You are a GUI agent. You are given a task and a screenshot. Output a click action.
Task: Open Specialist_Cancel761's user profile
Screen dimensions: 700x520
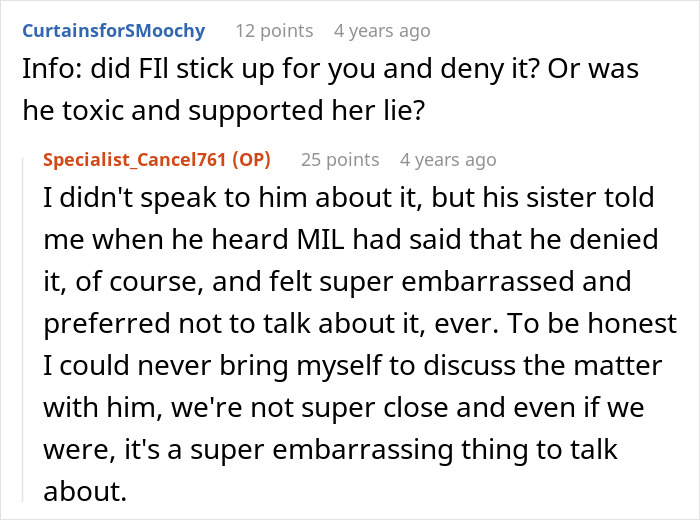(135, 160)
